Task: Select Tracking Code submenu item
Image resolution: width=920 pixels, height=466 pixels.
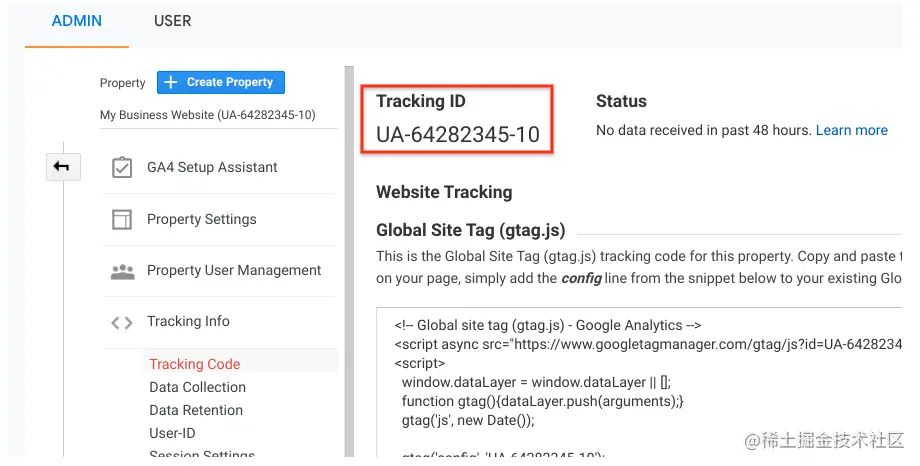Action: (195, 364)
